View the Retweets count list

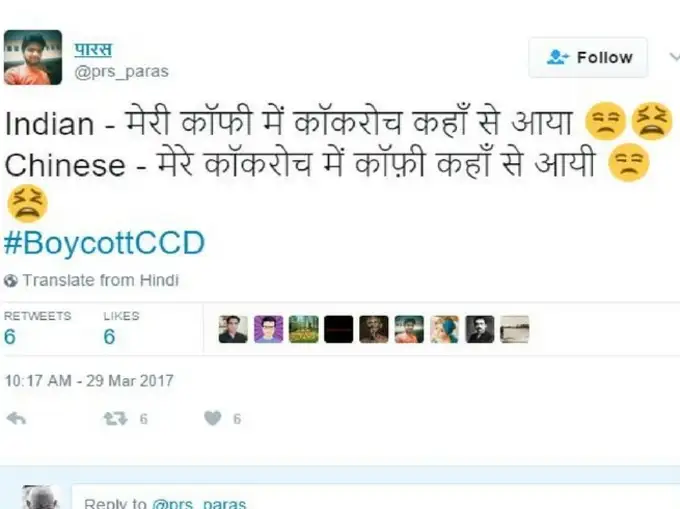pyautogui.click(x=37, y=329)
